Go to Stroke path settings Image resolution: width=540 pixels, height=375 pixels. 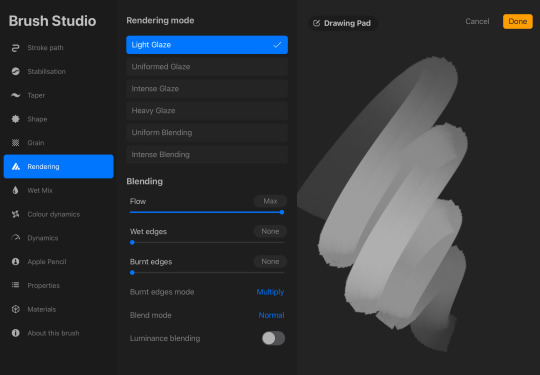click(59, 48)
